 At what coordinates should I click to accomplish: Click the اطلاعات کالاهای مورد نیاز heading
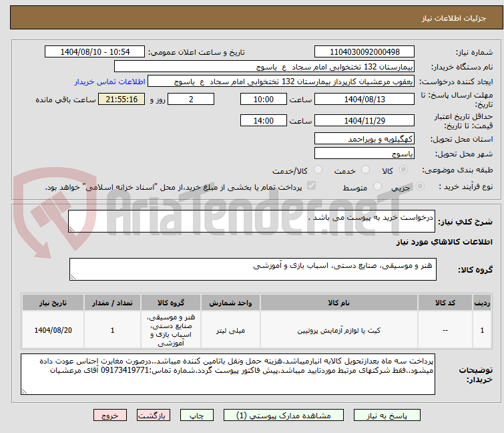click(444, 242)
